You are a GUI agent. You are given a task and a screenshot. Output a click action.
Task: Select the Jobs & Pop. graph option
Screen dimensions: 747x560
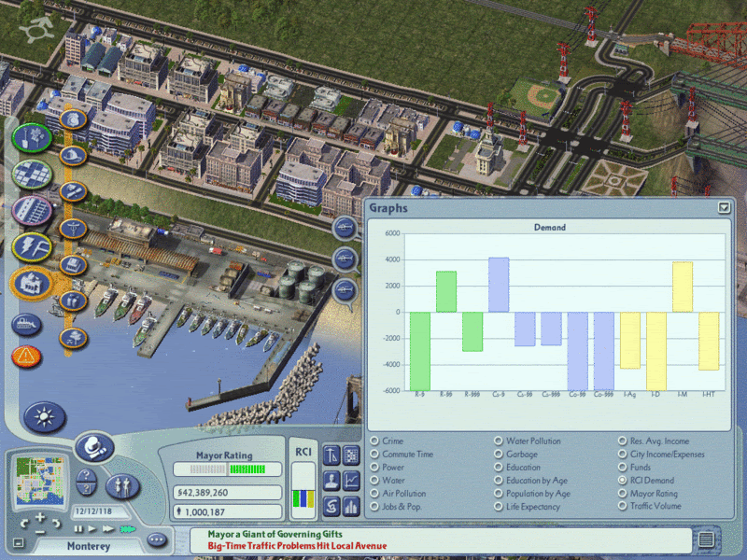click(374, 506)
